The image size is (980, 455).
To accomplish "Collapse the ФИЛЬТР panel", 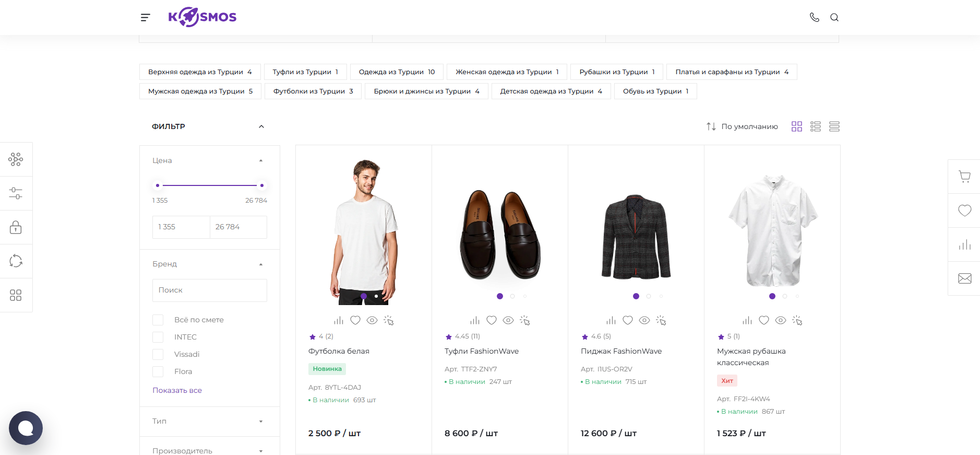I will 261,126.
